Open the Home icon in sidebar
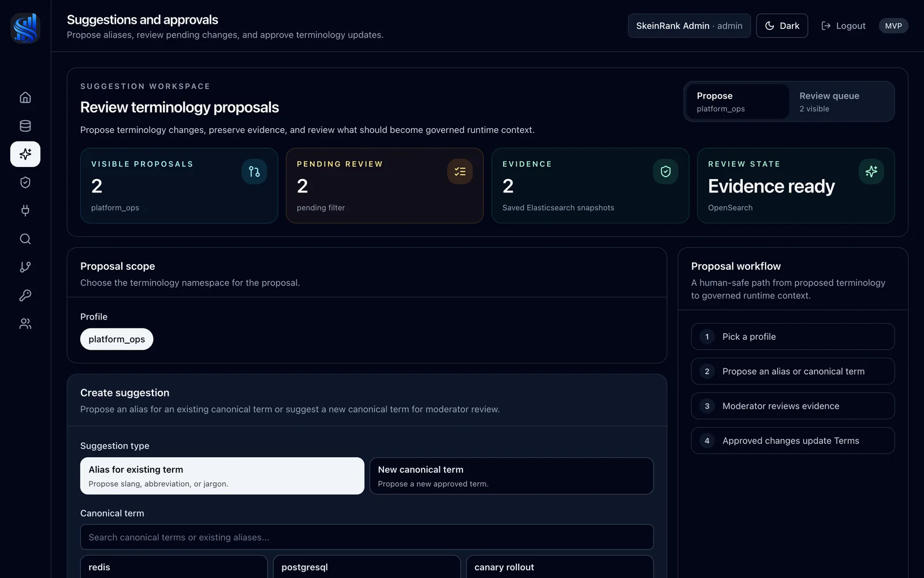Screen dimensions: 924x578 coord(25,97)
